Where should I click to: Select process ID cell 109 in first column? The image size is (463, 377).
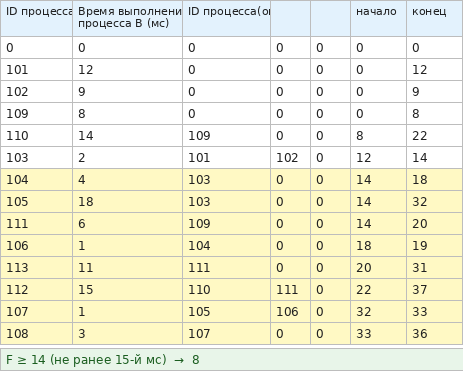click(36, 114)
